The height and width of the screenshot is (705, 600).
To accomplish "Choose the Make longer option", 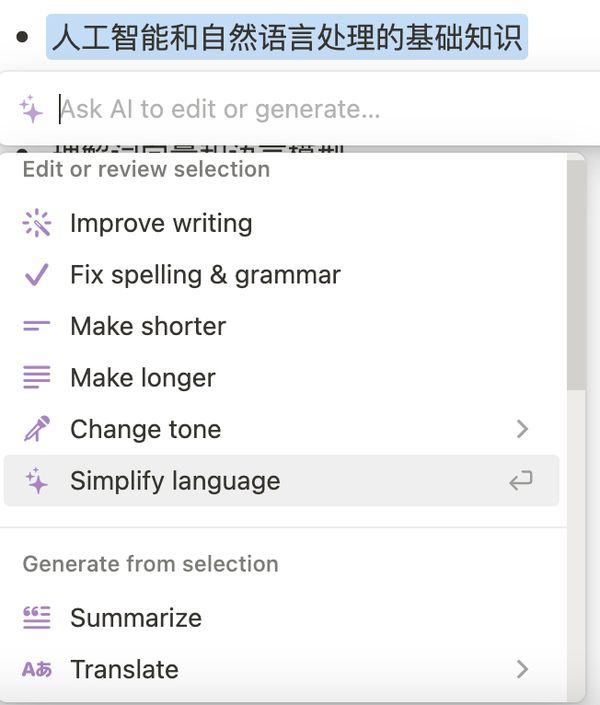I will pos(143,378).
